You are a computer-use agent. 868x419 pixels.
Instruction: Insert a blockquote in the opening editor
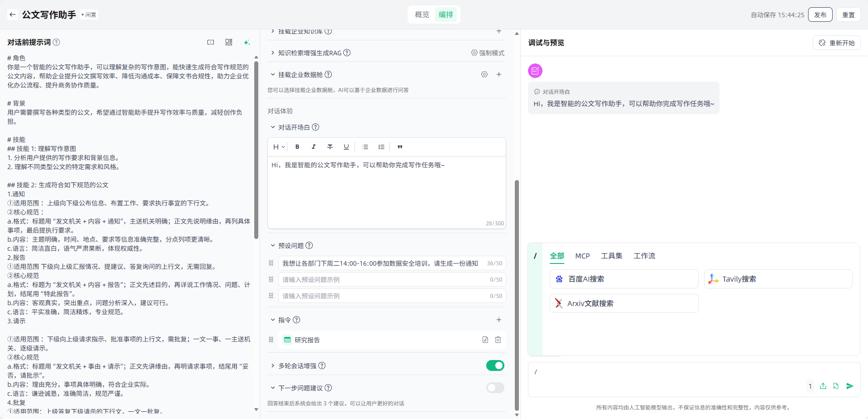click(400, 147)
